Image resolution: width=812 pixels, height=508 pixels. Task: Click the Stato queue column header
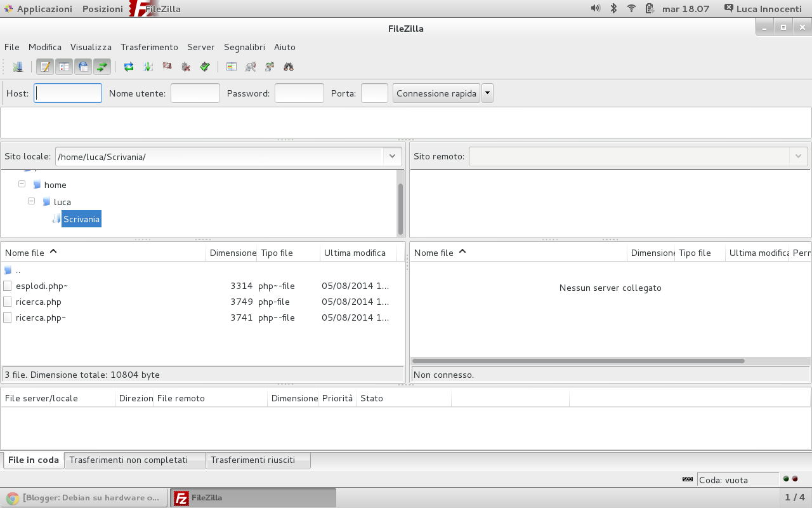click(x=403, y=398)
